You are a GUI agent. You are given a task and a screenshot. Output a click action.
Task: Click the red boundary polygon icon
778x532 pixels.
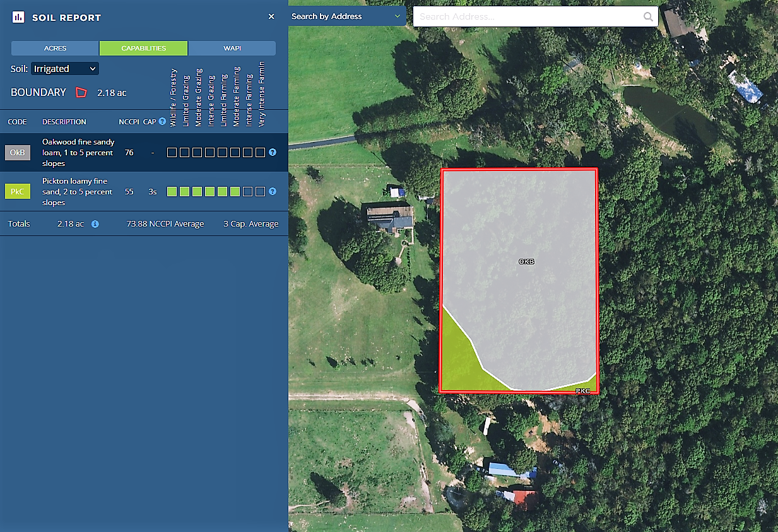tap(81, 92)
